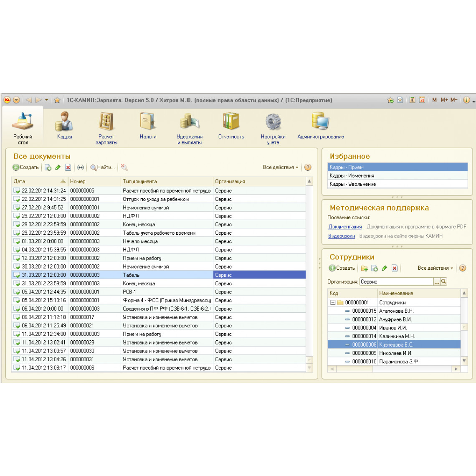Open the Расчет зарплаты section
The image size is (476, 476).
pyautogui.click(x=106, y=128)
